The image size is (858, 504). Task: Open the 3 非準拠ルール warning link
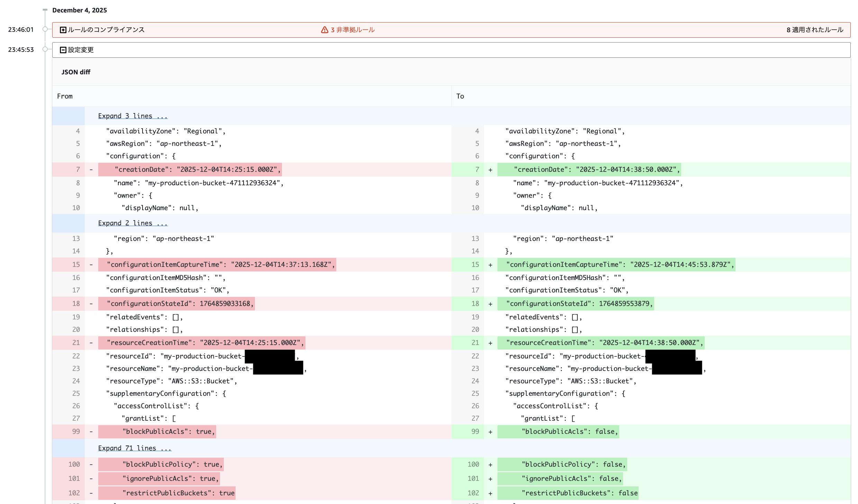tap(353, 30)
